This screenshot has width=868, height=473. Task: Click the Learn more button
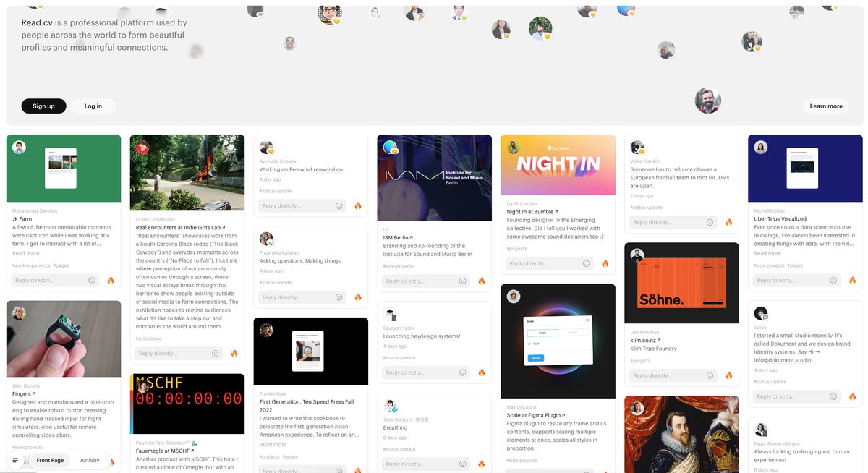coord(826,106)
